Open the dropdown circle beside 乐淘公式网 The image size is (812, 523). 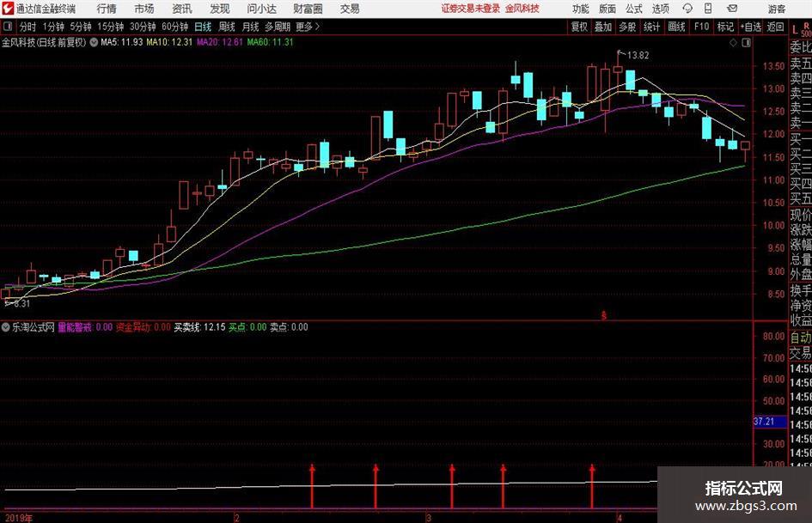6,327
